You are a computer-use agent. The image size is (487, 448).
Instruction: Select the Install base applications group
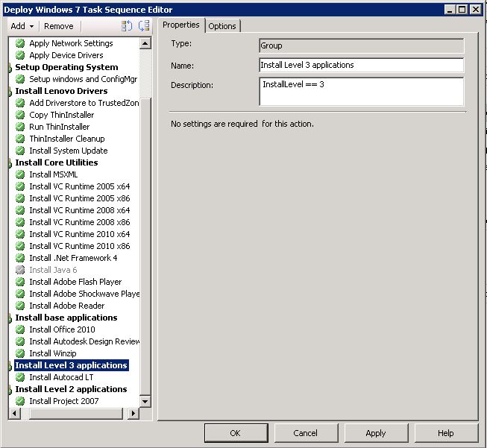(66, 318)
